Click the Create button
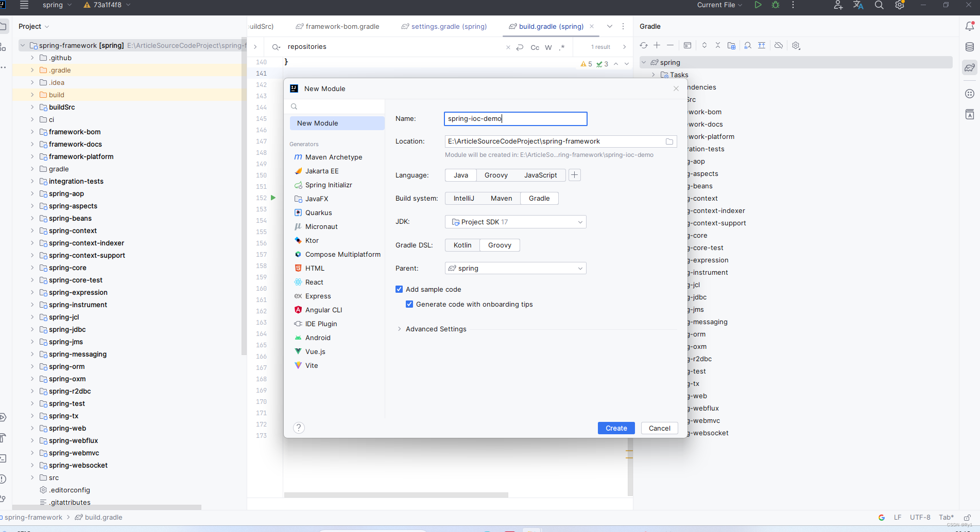The image size is (980, 532). (x=616, y=429)
